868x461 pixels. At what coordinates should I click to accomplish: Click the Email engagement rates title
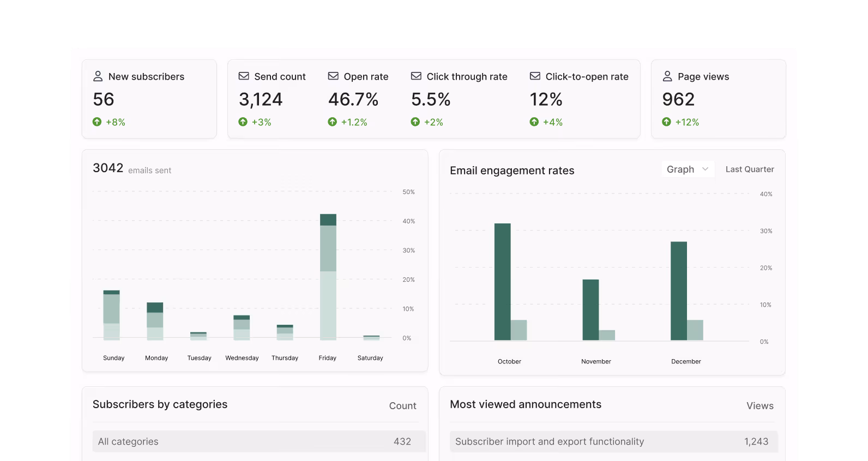coord(512,171)
